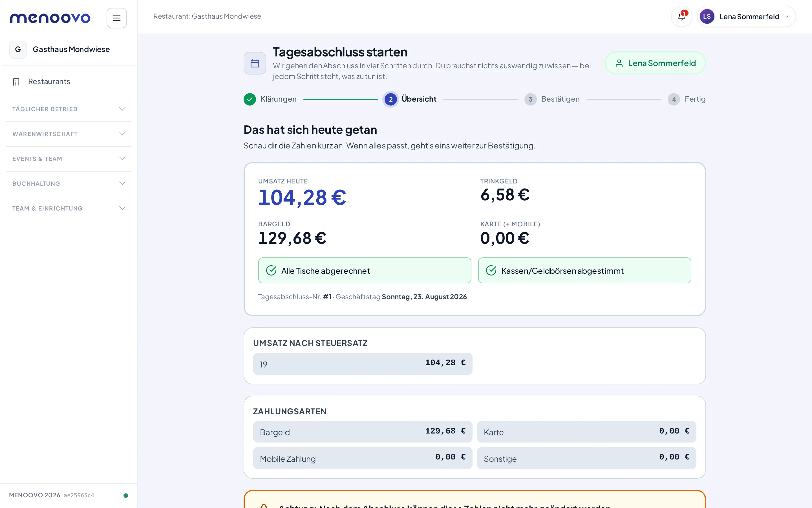Image resolution: width=812 pixels, height=508 pixels.
Task: Click the Umsatz heute value 104,28 €
Action: coord(302,197)
